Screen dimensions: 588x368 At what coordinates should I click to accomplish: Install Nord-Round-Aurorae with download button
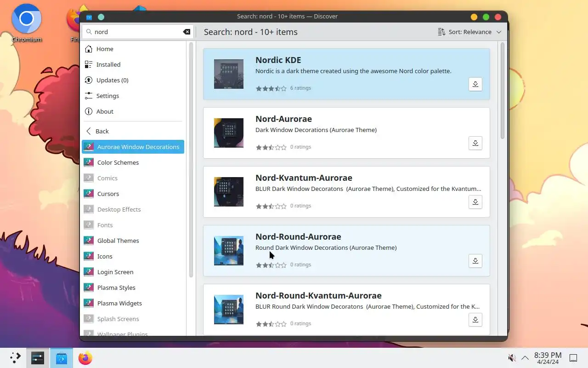click(x=475, y=261)
